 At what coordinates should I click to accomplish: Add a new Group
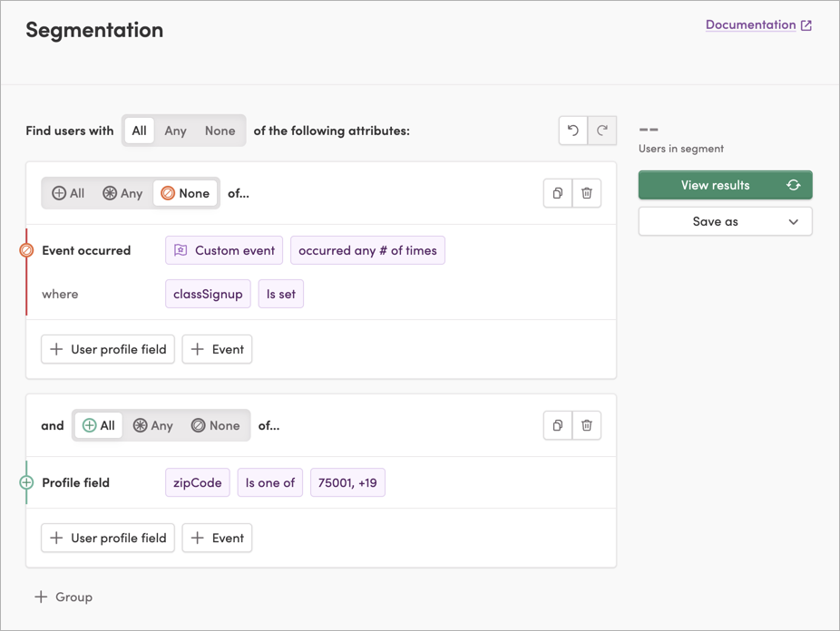pos(63,597)
